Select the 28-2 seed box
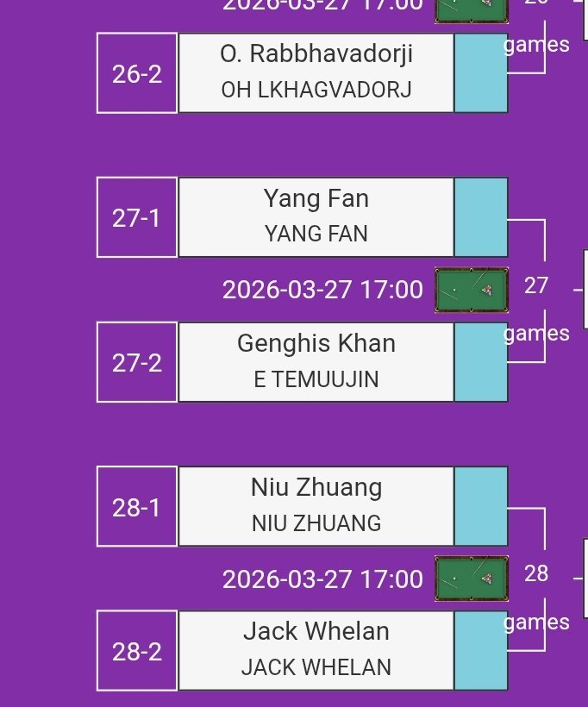Viewport: 588px width, 707px height. [x=137, y=651]
